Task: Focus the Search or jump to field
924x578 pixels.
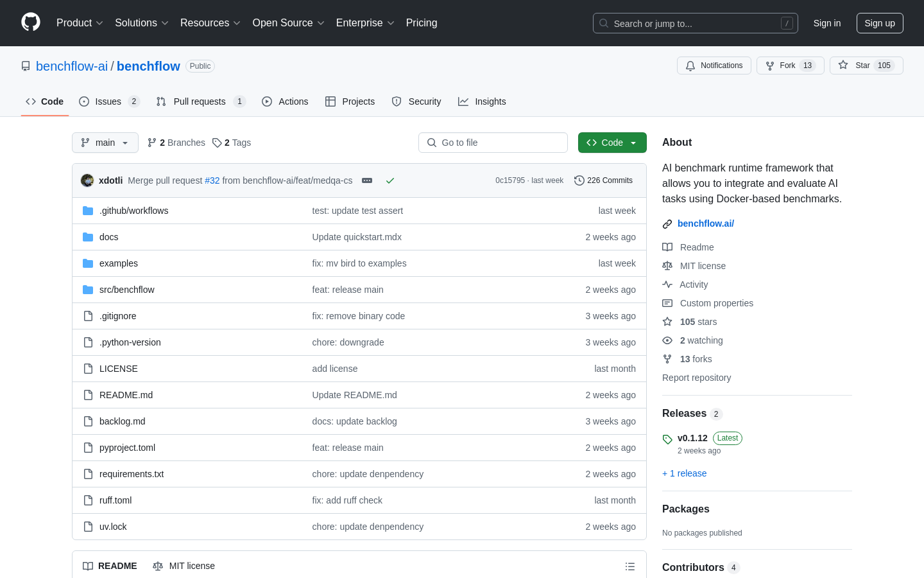Action: click(696, 23)
